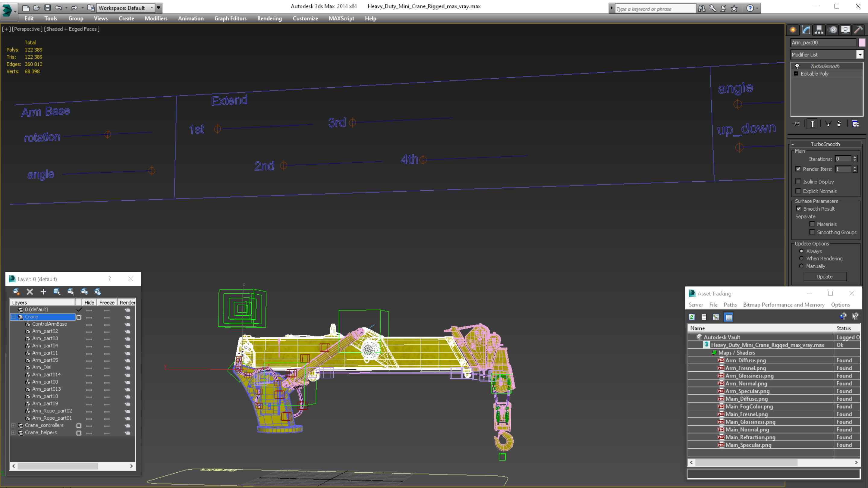Screen dimensions: 868x488
Task: Collapse the Crane layer tree node
Action: point(14,317)
